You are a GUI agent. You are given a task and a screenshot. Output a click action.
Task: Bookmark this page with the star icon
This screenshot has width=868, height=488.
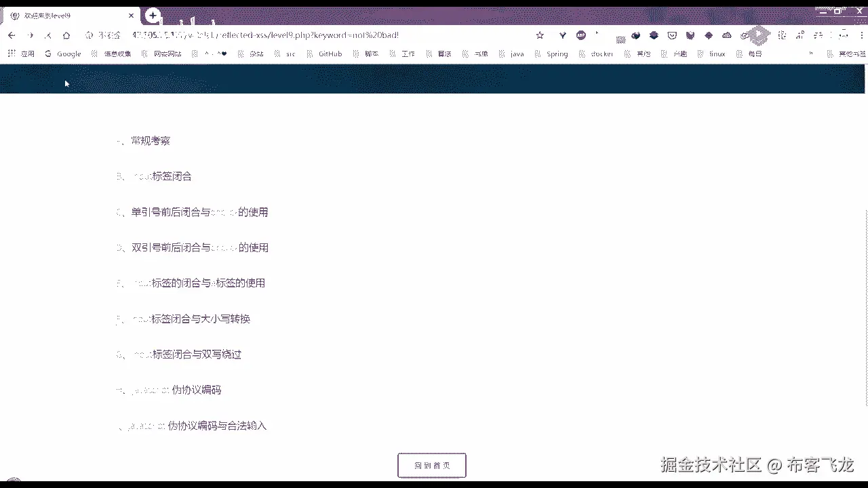(540, 35)
